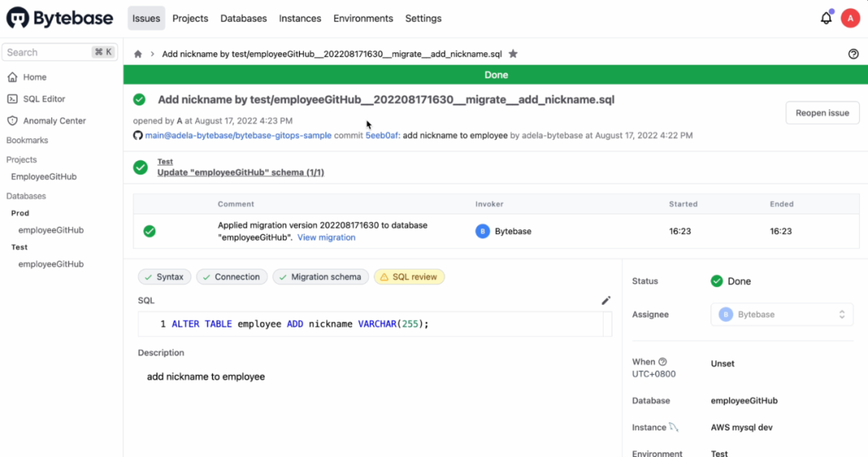868x457 pixels.
Task: Open Anomaly Center in sidebar
Action: tap(54, 121)
